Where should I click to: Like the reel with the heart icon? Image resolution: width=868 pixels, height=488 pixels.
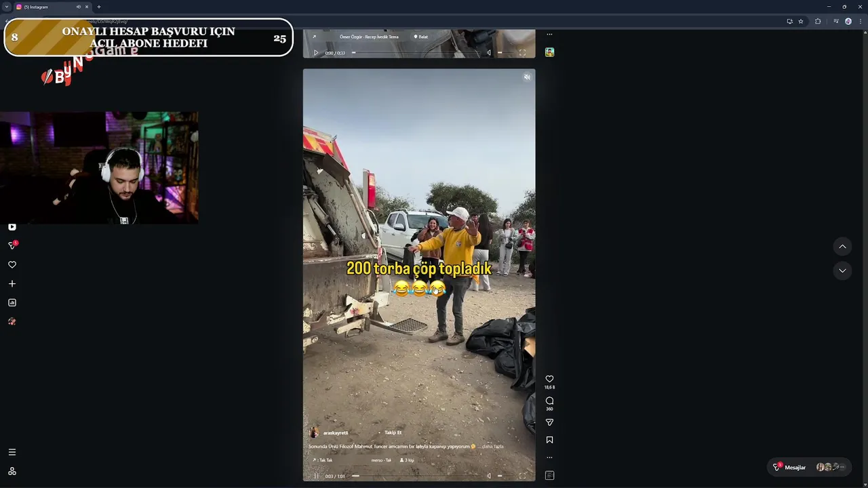pos(549,379)
